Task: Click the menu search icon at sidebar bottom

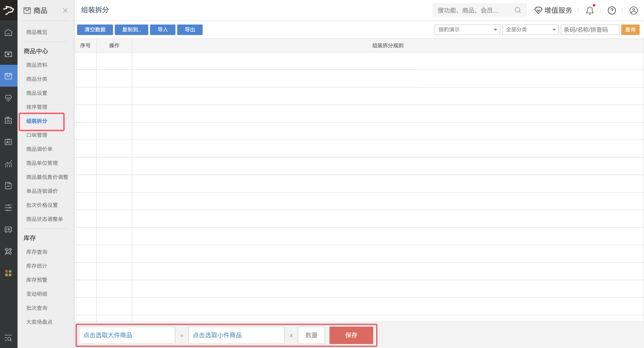Action: coord(9,339)
